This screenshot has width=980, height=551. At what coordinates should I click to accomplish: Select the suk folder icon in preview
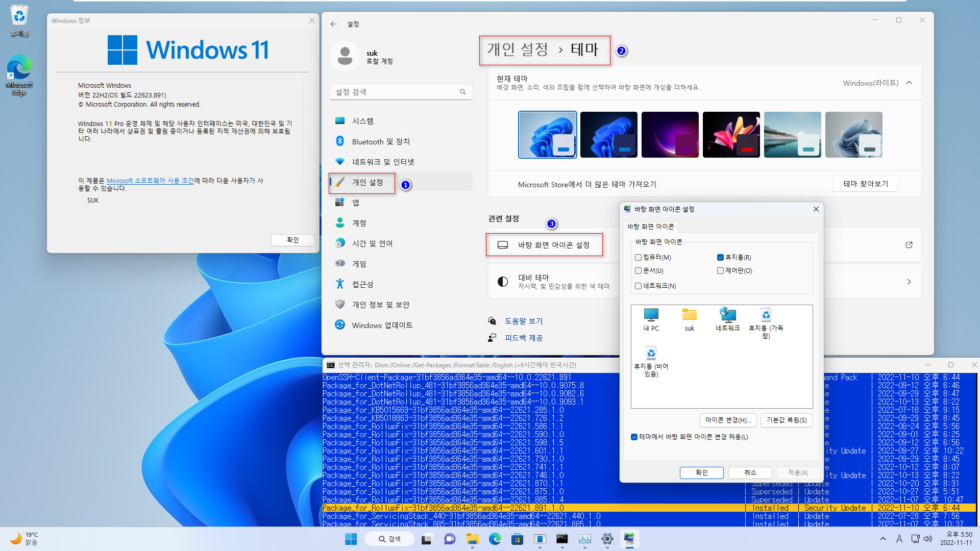click(690, 320)
